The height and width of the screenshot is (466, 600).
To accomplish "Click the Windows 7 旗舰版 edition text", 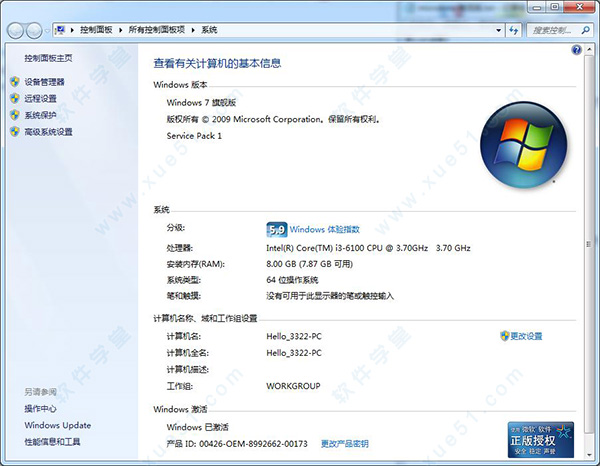I will tap(201, 103).
